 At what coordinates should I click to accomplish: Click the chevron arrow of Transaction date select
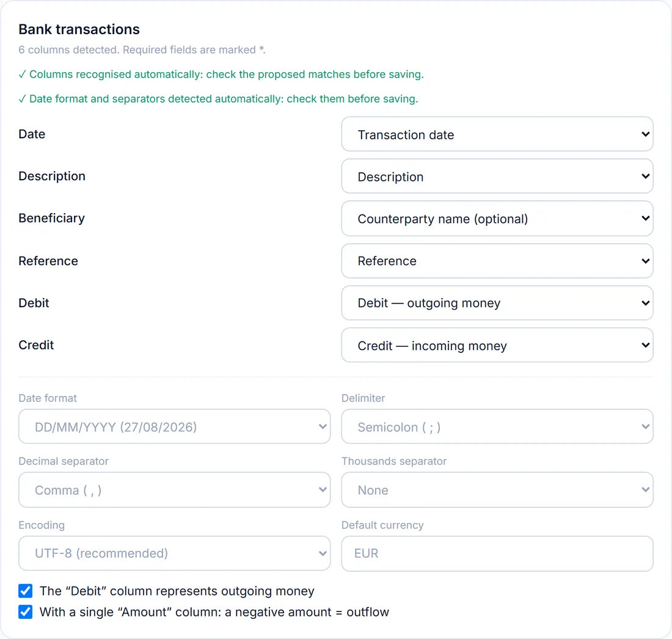click(645, 134)
